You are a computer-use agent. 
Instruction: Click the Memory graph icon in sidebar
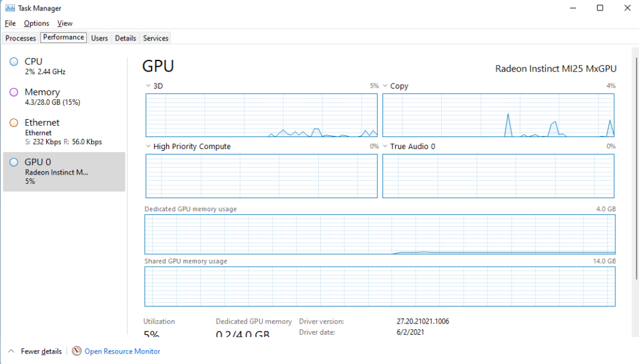point(13,92)
